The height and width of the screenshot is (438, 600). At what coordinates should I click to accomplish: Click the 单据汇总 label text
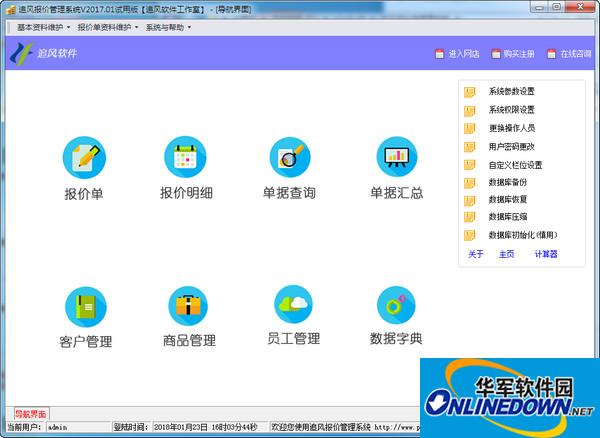pos(397,193)
